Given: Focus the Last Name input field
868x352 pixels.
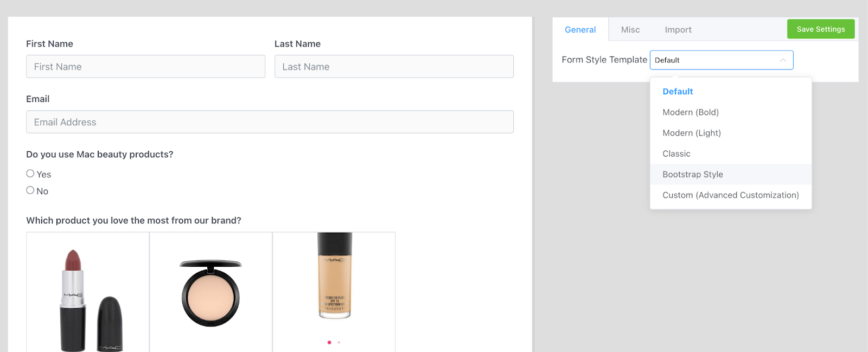Looking at the screenshot, I should point(394,67).
